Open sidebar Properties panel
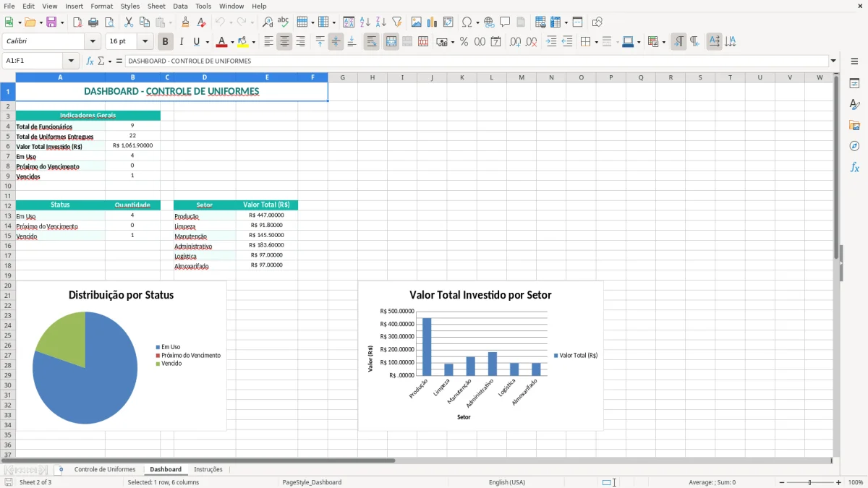Screen dimensions: 868x488 click(854, 84)
